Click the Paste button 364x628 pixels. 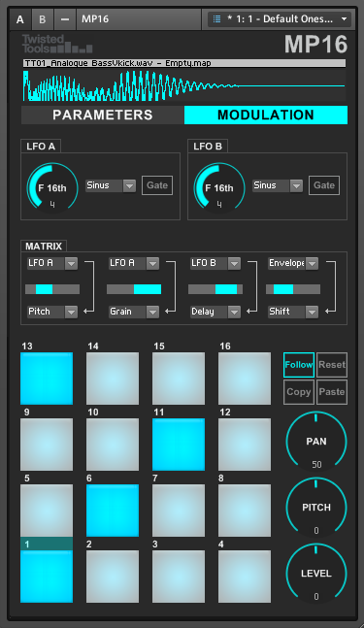[x=332, y=392]
